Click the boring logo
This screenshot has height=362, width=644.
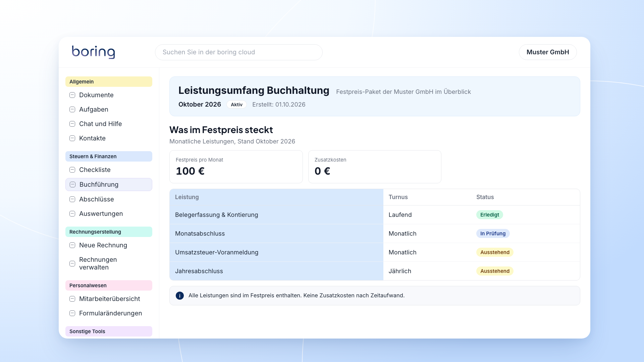(x=93, y=52)
